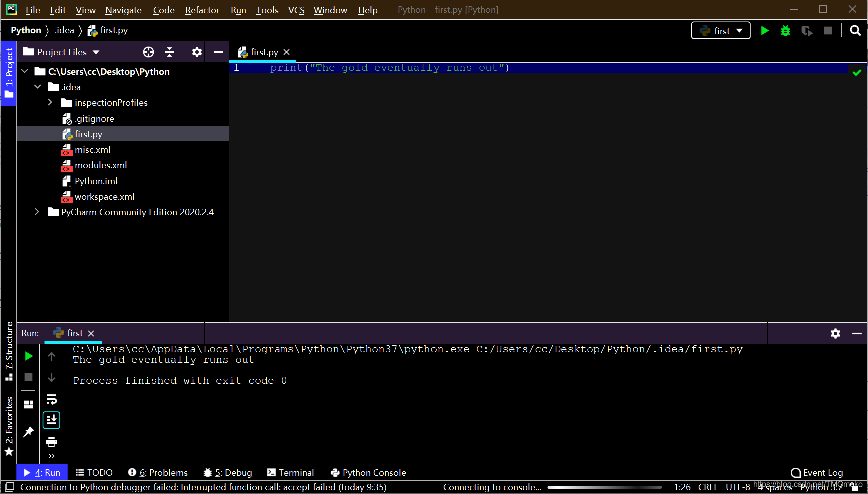This screenshot has height=494, width=868.
Task: Click the Print icon in the Run panel
Action: (x=51, y=442)
